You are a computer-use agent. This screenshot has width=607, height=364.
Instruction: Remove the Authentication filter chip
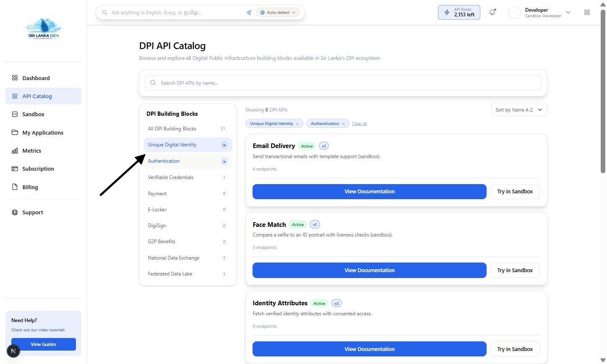(x=343, y=124)
